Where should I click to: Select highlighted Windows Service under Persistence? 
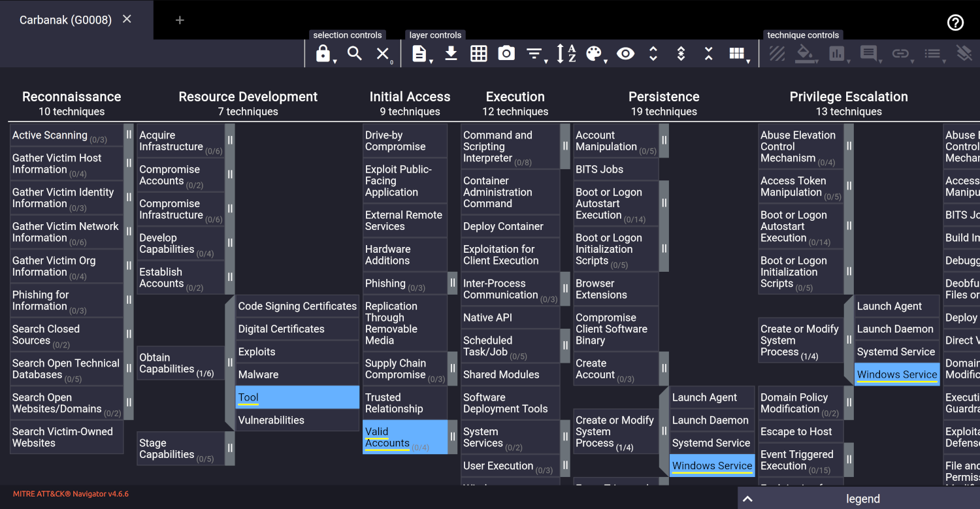(712, 466)
